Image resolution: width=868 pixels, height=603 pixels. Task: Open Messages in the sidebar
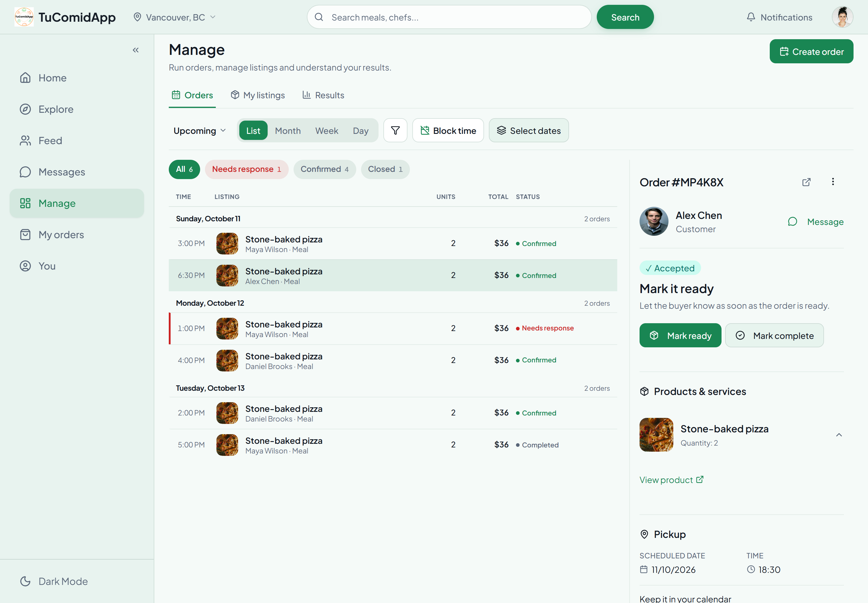(77, 172)
